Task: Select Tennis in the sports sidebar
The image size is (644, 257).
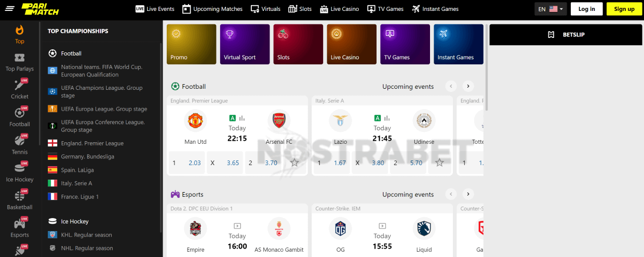Action: point(20,145)
